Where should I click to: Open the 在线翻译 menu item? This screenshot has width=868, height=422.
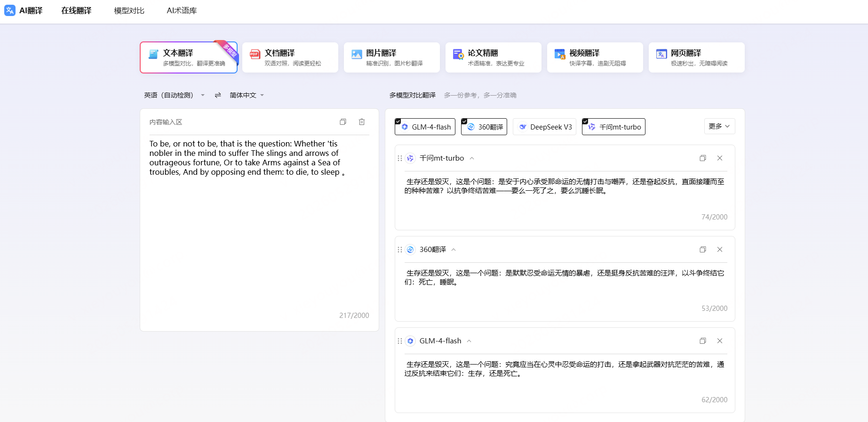click(x=76, y=10)
